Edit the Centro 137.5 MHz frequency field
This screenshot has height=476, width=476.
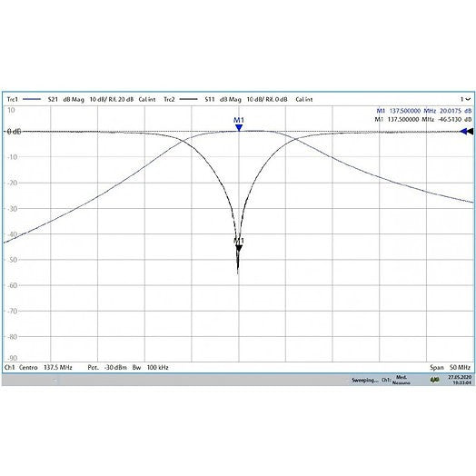tap(45, 367)
